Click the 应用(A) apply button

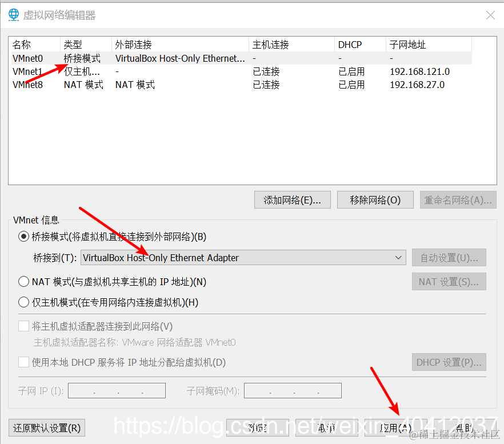395,428
